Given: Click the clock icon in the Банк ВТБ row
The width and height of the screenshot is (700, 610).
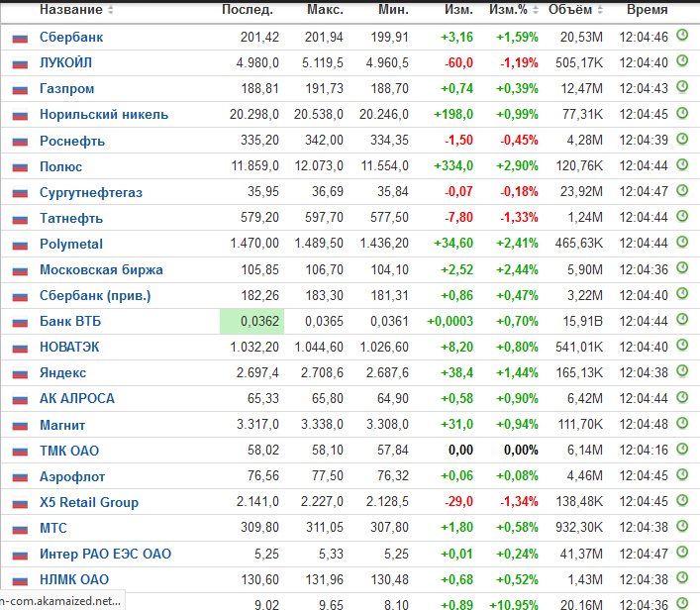Looking at the screenshot, I should click(682, 319).
